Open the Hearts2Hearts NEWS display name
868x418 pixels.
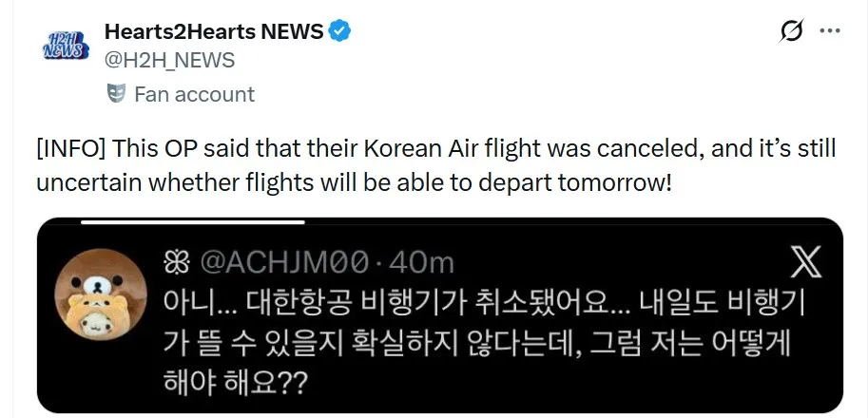point(214,32)
